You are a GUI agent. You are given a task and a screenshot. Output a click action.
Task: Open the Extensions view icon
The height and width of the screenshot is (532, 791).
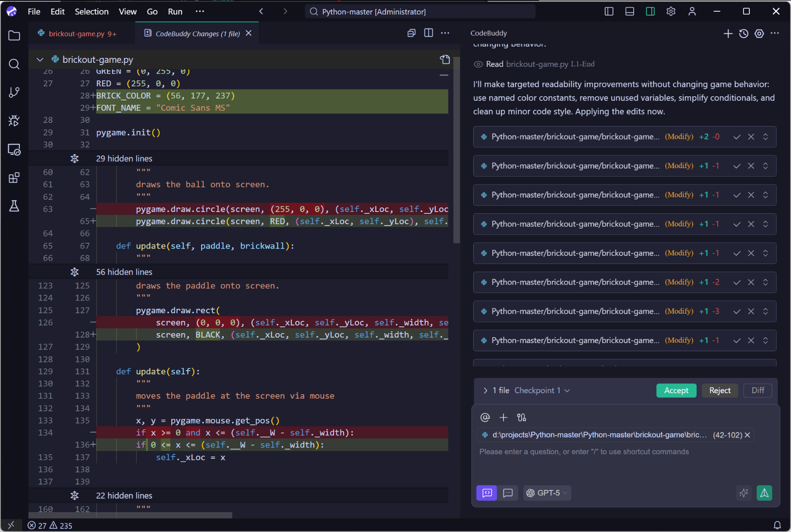click(14, 178)
